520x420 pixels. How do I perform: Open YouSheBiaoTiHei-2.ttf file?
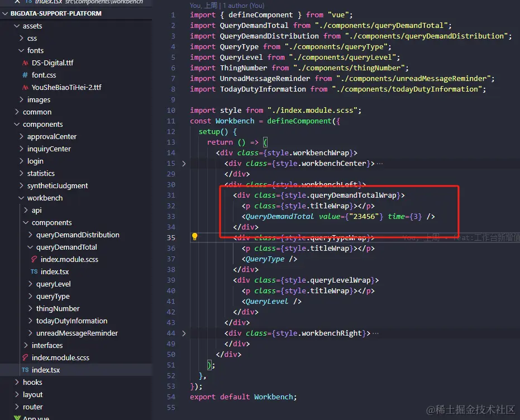click(66, 88)
